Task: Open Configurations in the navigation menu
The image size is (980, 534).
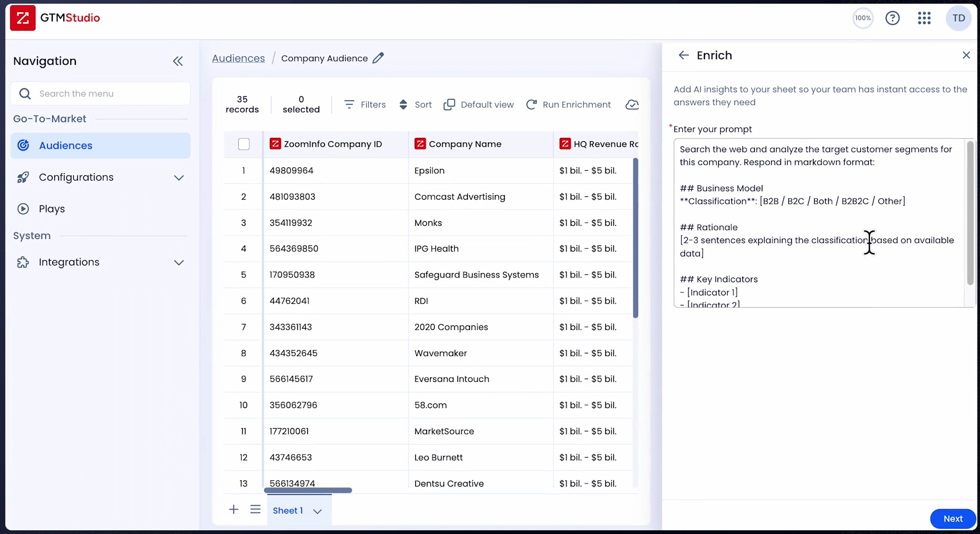Action: pyautogui.click(x=101, y=177)
